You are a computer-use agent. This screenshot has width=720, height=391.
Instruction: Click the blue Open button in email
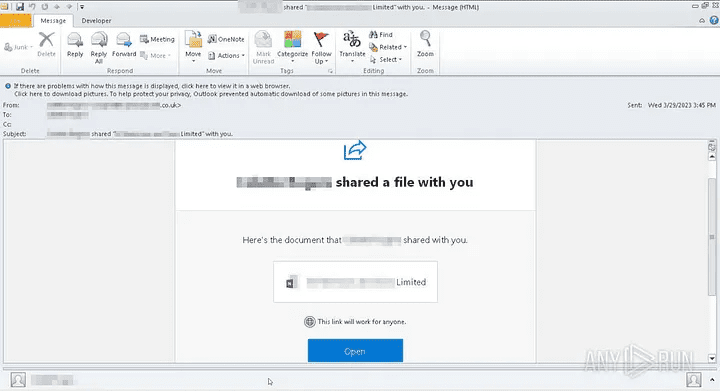point(355,351)
